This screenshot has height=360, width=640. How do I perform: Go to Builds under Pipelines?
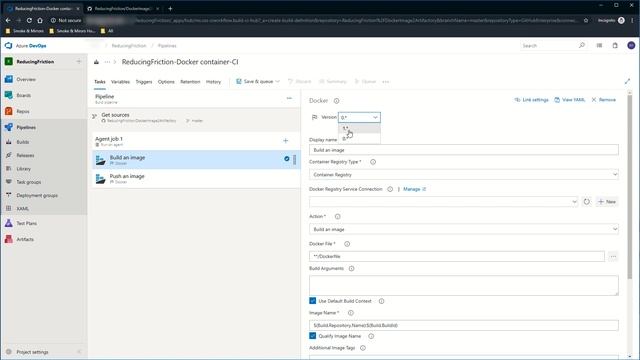(x=22, y=142)
